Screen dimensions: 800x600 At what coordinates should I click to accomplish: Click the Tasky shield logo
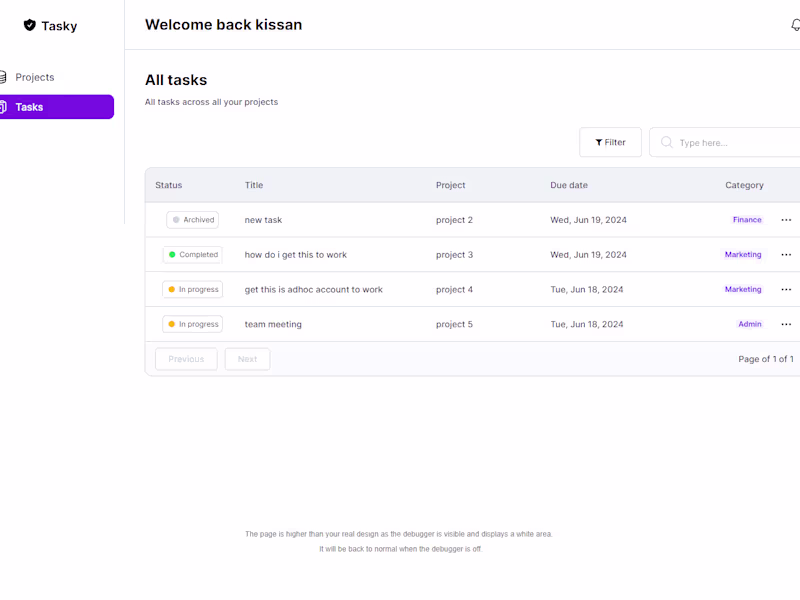[x=27, y=25]
